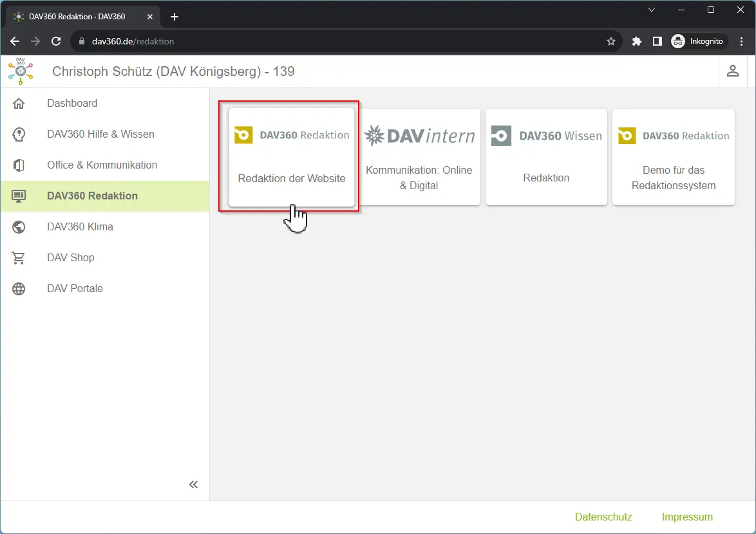Open the DAVintern Kommunikation tile
This screenshot has height=534, width=756.
(419, 157)
